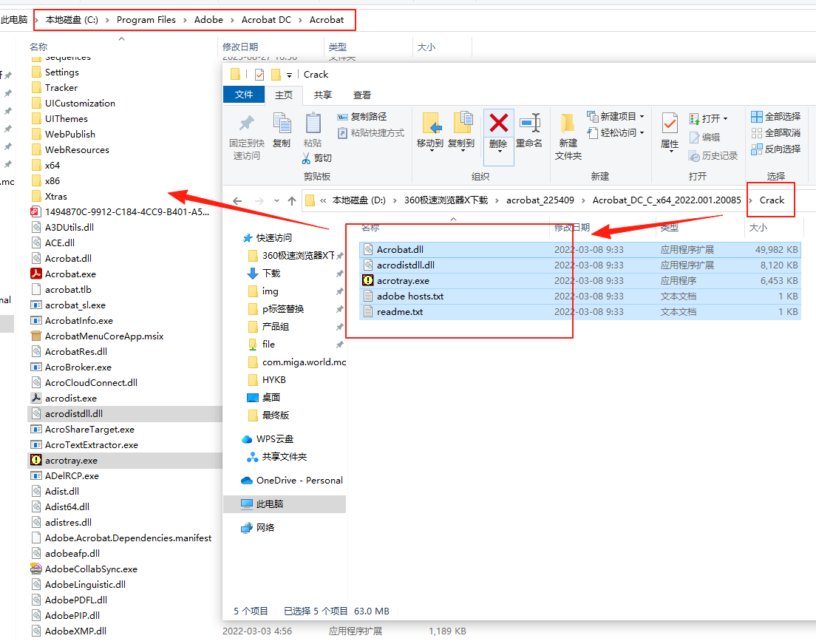Click acrobat_225409 in the address breadcrumb
This screenshot has height=644, width=816.
[540, 200]
